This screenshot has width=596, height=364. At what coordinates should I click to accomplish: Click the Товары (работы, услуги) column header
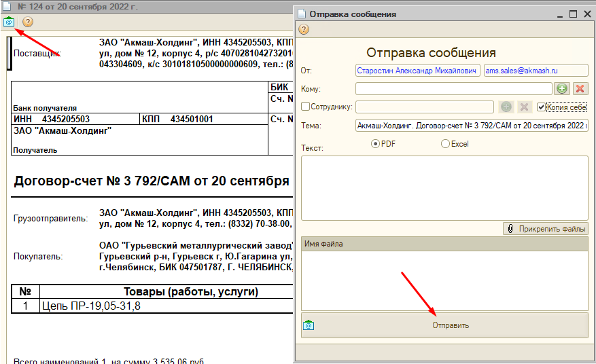click(x=166, y=292)
